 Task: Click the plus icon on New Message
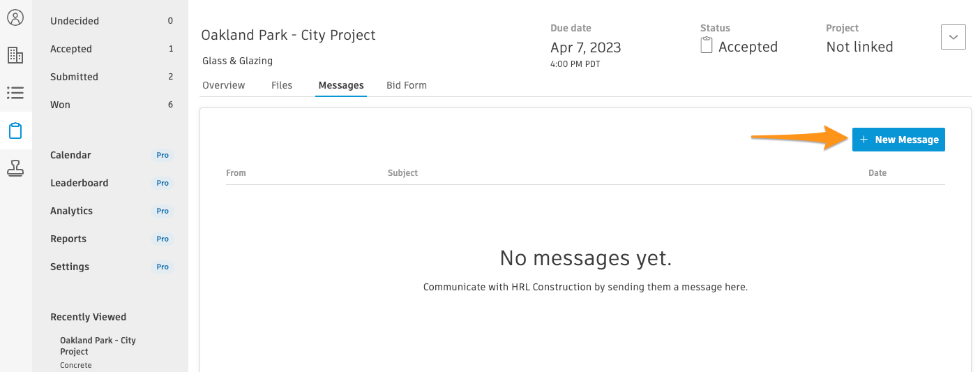(864, 140)
